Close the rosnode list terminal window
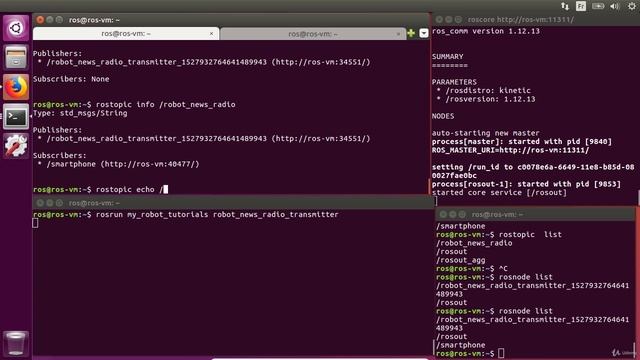This screenshot has height=360, width=640. pos(443,214)
